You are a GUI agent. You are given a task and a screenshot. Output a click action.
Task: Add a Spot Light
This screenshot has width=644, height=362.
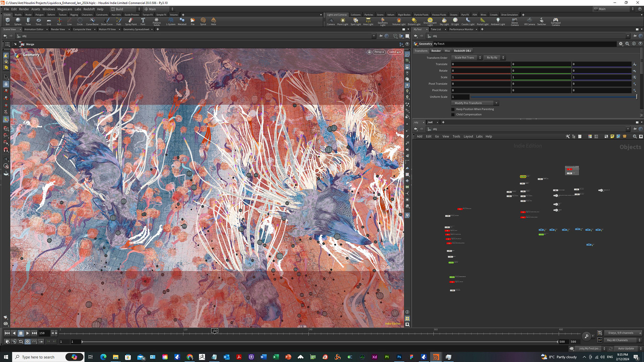(356, 21)
